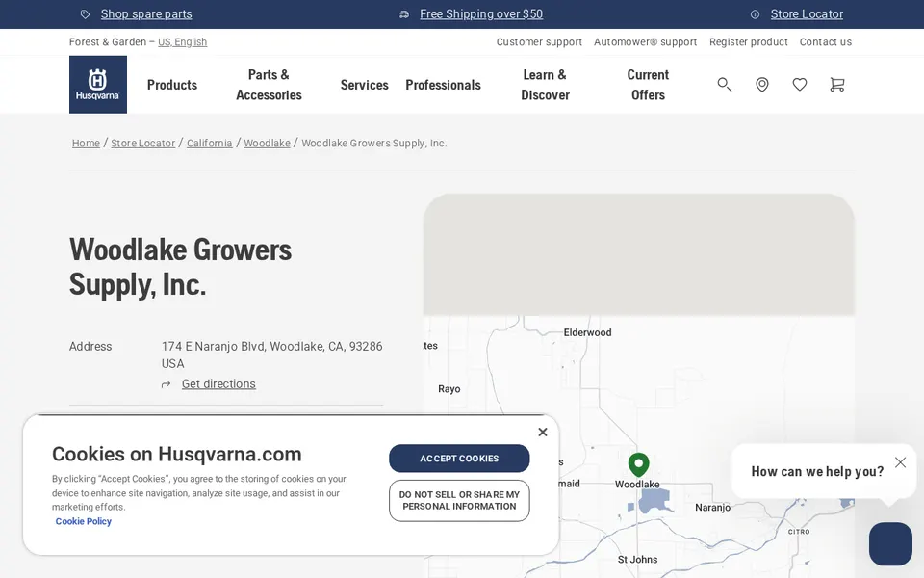The image size is (924, 578).
Task: Open the Services menu
Action: [364, 85]
